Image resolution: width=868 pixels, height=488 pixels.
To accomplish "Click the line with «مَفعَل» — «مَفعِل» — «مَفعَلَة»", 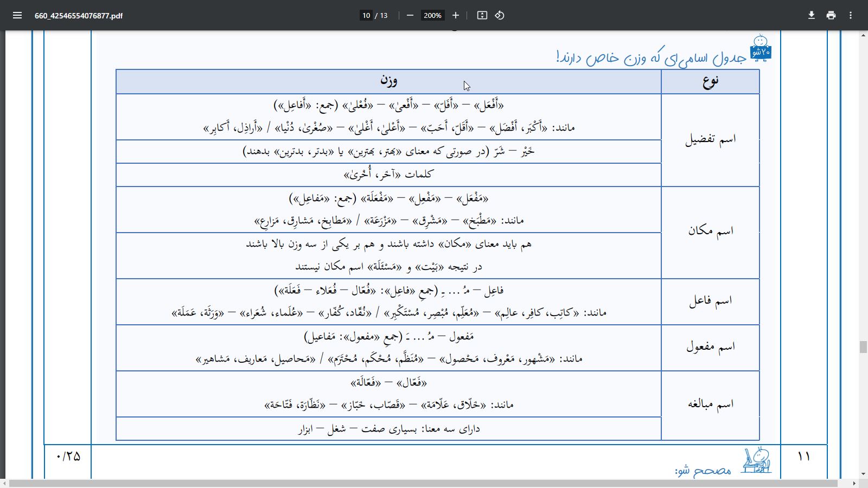I will point(388,198).
